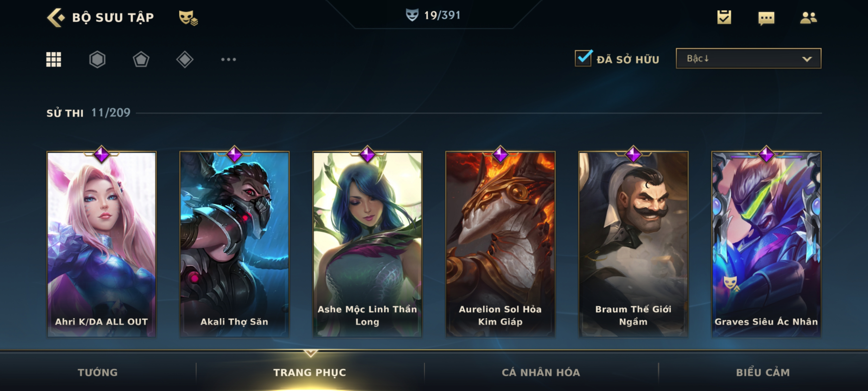
Task: Filter by the hexagon rarity icon
Action: point(97,59)
